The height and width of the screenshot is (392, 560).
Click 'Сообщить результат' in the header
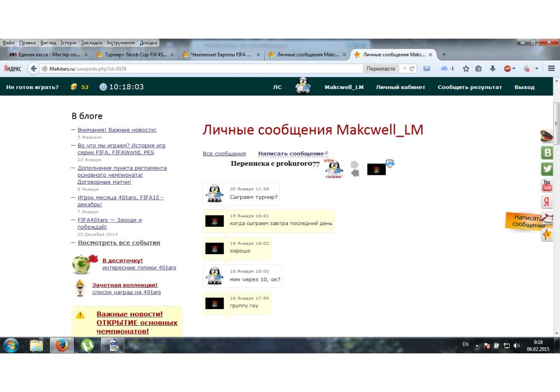pos(469,87)
